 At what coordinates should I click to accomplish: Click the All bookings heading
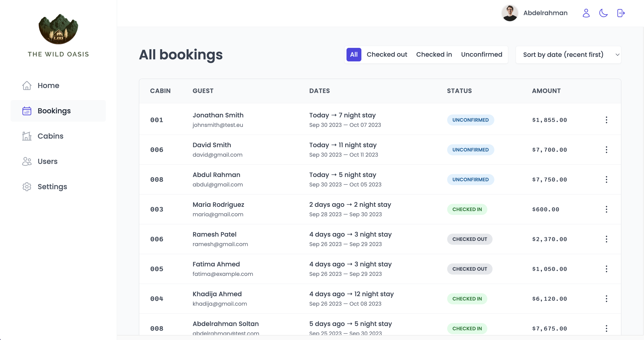point(181,55)
